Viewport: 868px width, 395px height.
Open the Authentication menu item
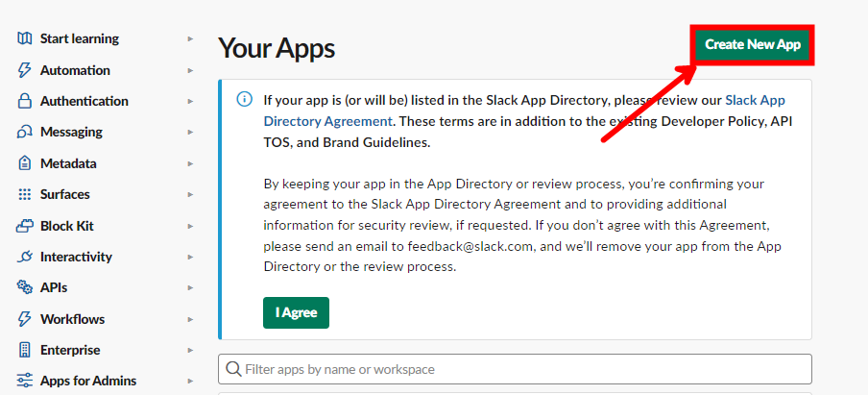(x=84, y=101)
